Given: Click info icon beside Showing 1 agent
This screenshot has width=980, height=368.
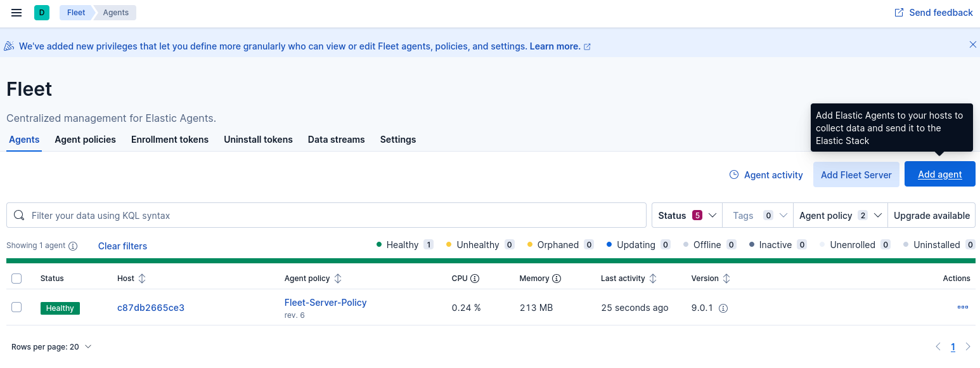Looking at the screenshot, I should 73,246.
